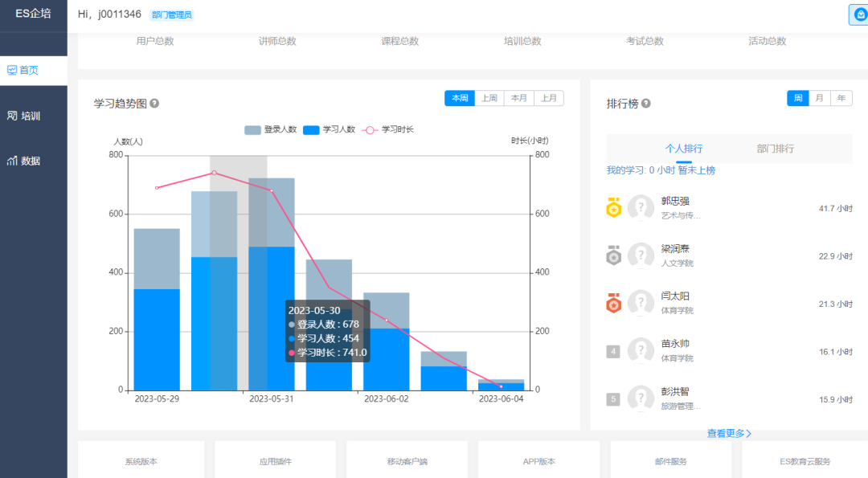Click the 部门管理员 role badge

pyautogui.click(x=171, y=14)
